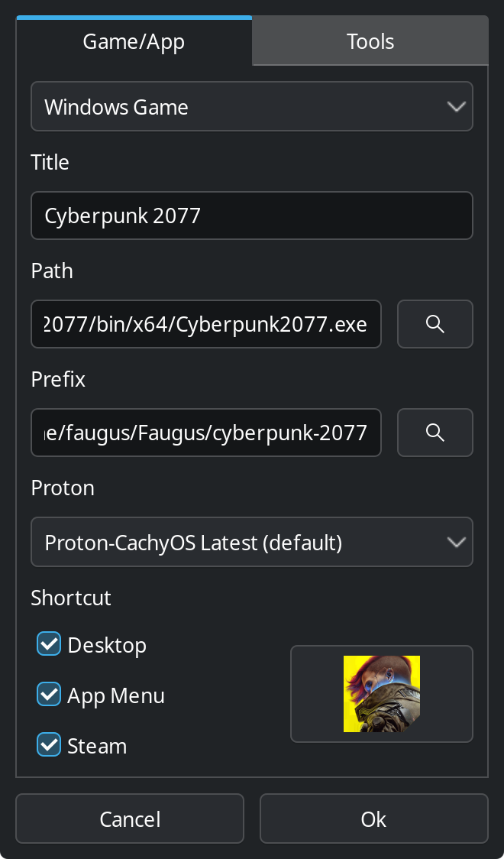Viewport: 504px width, 859px height.
Task: Focus the Title field containing Cyberpunk 2077
Action: (x=252, y=216)
